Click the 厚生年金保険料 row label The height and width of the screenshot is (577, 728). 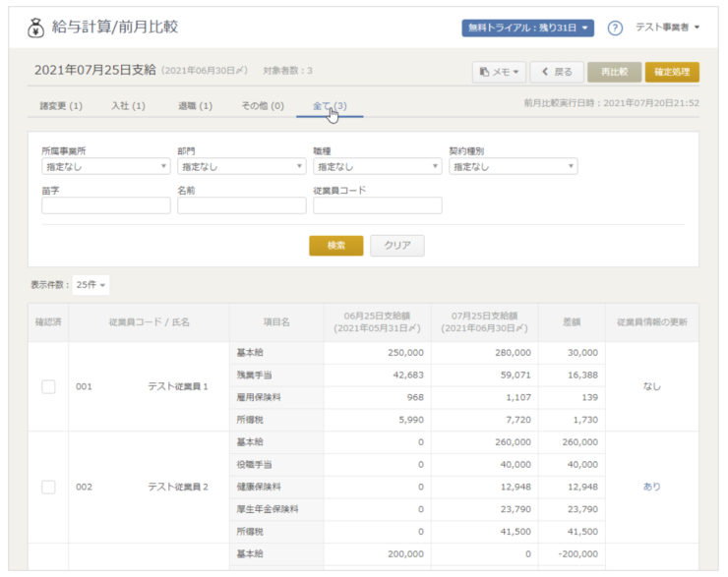[x=268, y=509]
